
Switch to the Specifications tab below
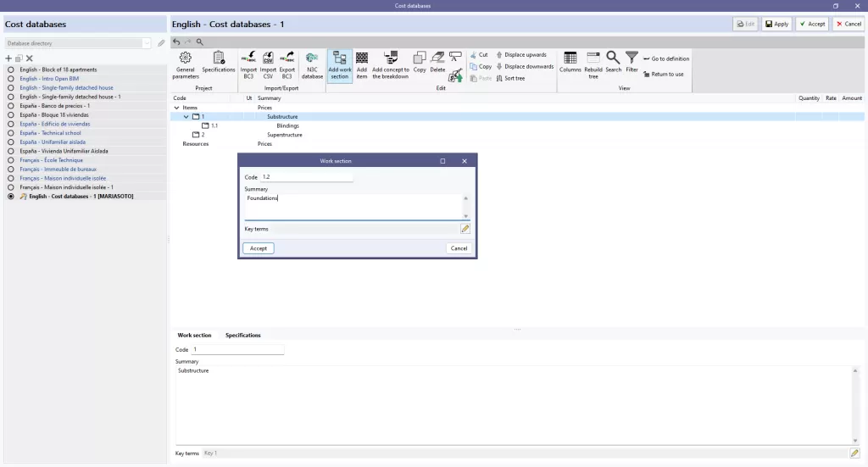(243, 336)
